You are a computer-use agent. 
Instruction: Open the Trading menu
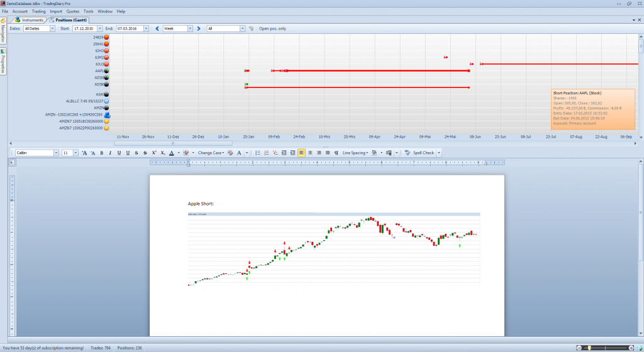tap(38, 11)
